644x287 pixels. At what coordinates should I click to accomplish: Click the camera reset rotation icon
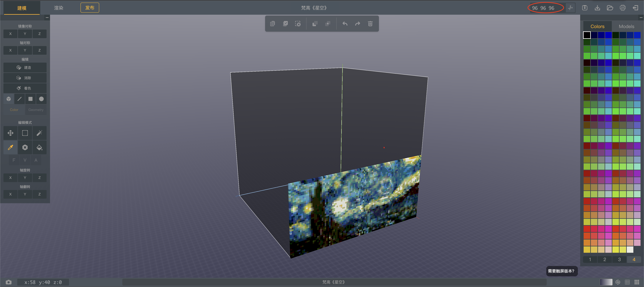tap(618, 282)
